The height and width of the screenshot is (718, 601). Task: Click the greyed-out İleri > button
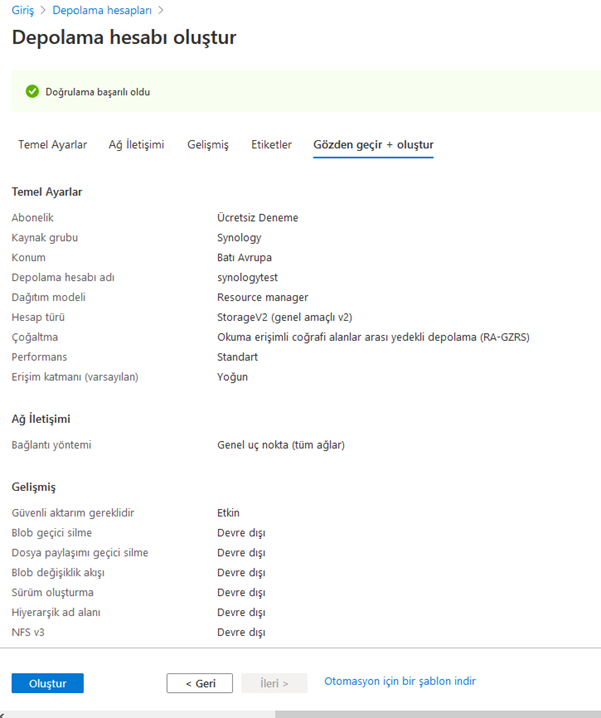click(x=274, y=683)
